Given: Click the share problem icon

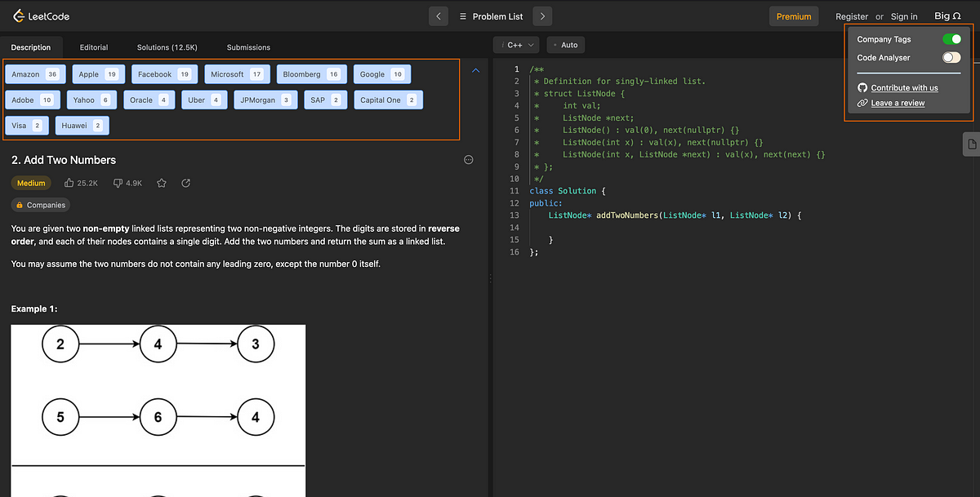Looking at the screenshot, I should 185,183.
